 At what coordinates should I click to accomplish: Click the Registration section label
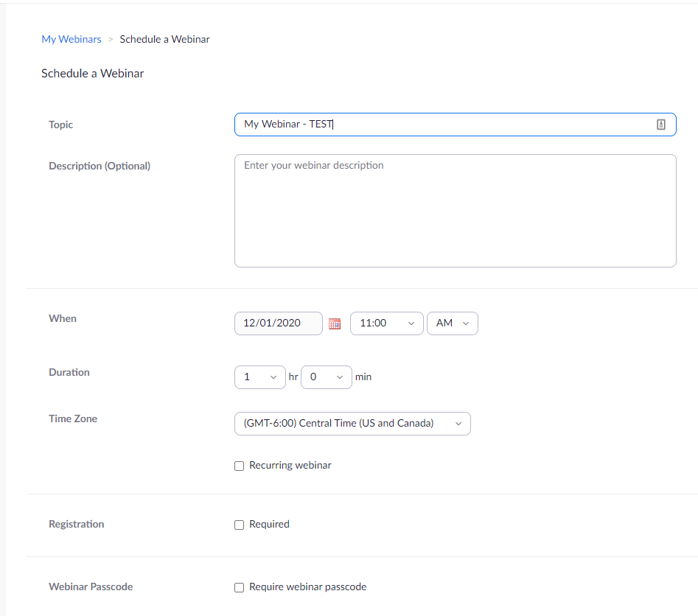[x=77, y=524]
